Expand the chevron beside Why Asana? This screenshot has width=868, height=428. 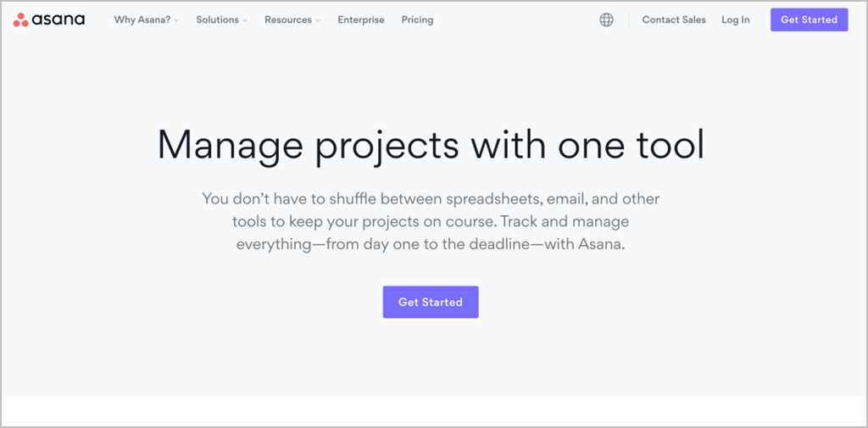tap(177, 21)
